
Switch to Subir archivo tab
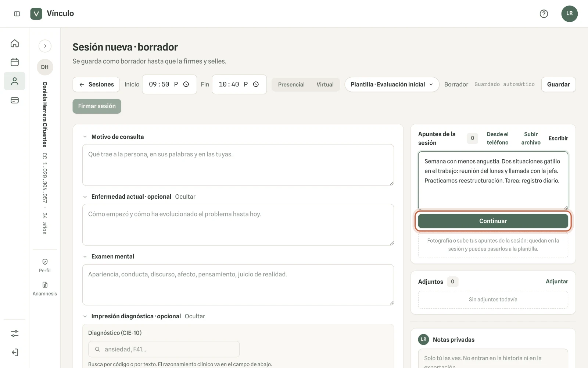(531, 138)
